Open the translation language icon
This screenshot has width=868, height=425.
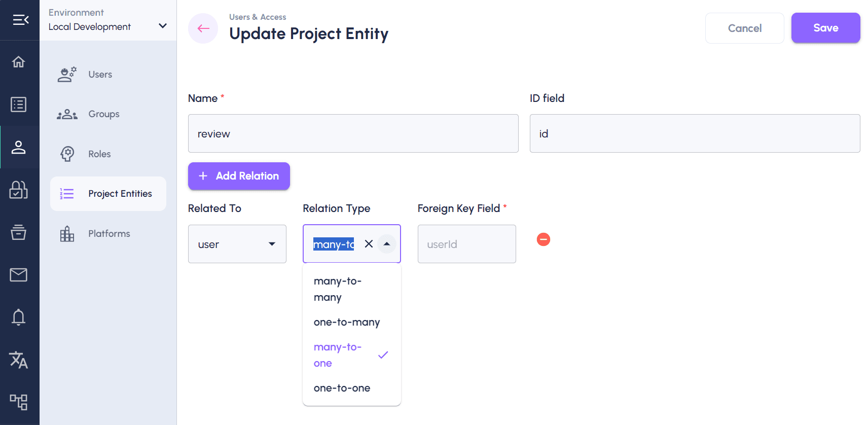[19, 360]
